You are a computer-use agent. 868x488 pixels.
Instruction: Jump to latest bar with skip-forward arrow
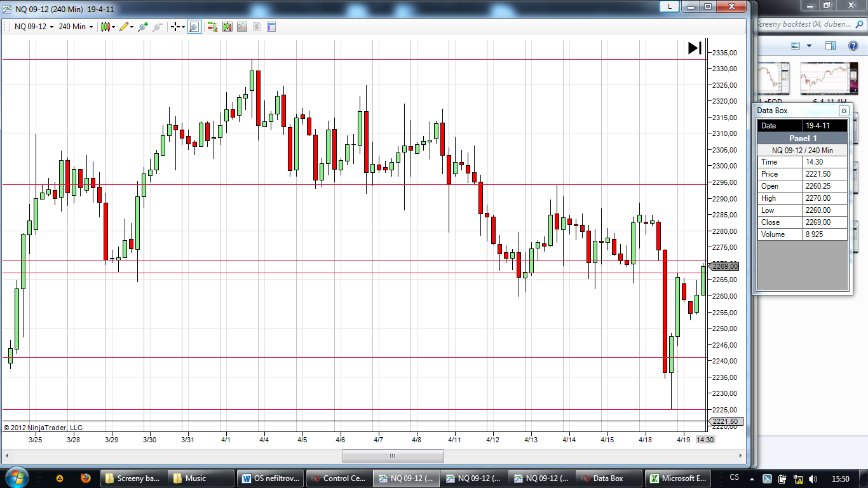[x=695, y=48]
